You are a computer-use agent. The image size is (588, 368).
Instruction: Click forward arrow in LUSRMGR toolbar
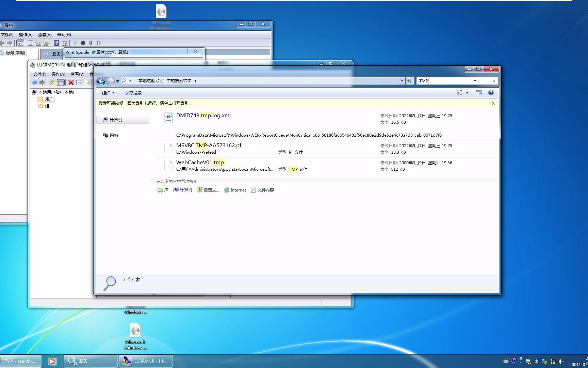pos(42,82)
